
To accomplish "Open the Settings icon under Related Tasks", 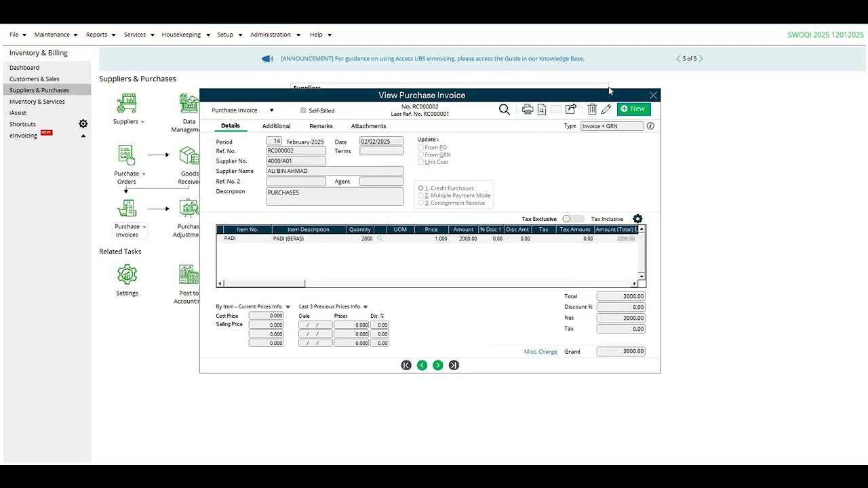I will coord(127,274).
